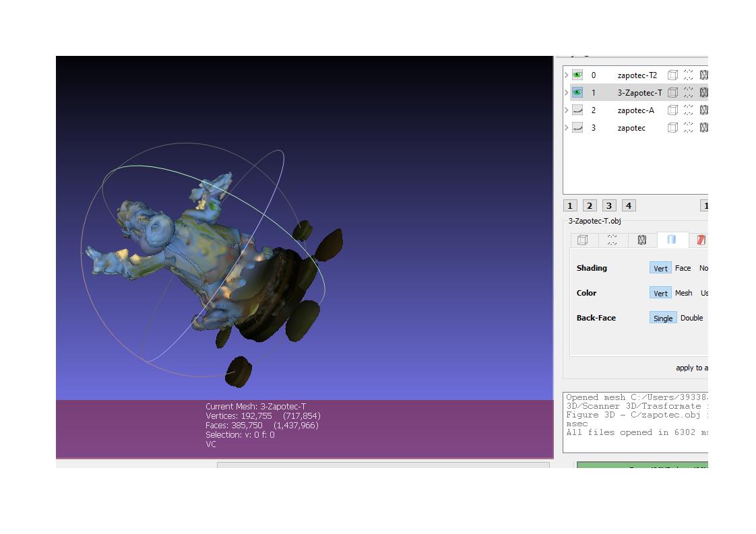The image size is (756, 534).
Task: Open the points rendering tab in 3-Zapotec-T.obj panel
Action: (x=612, y=240)
